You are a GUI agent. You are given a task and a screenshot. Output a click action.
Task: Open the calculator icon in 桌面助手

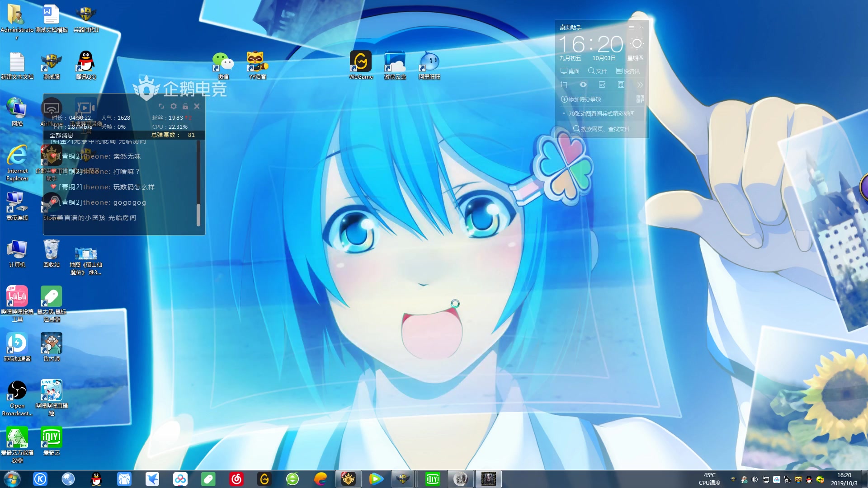[x=621, y=84]
